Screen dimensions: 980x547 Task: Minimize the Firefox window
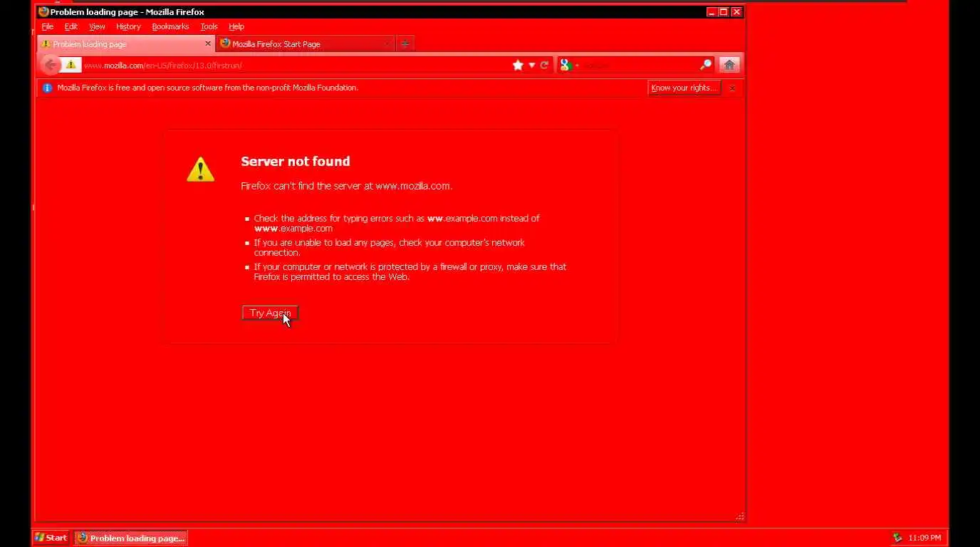pyautogui.click(x=711, y=11)
